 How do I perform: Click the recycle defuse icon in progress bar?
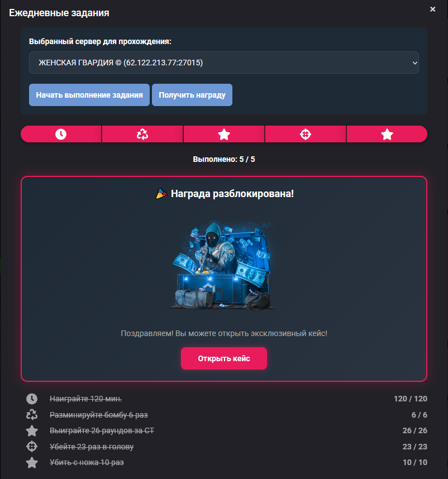point(142,134)
